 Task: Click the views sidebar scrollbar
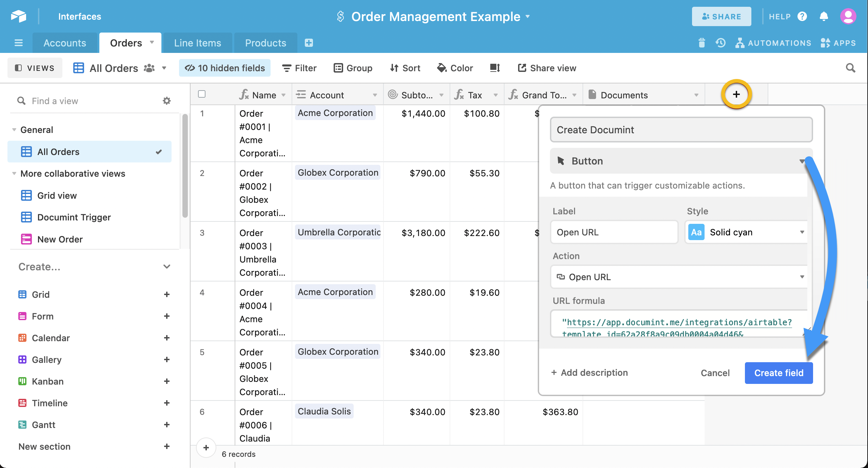[185, 166]
